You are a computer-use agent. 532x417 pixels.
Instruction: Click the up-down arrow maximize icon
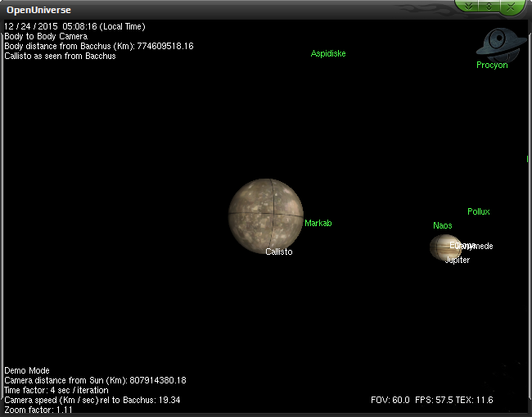coord(489,7)
